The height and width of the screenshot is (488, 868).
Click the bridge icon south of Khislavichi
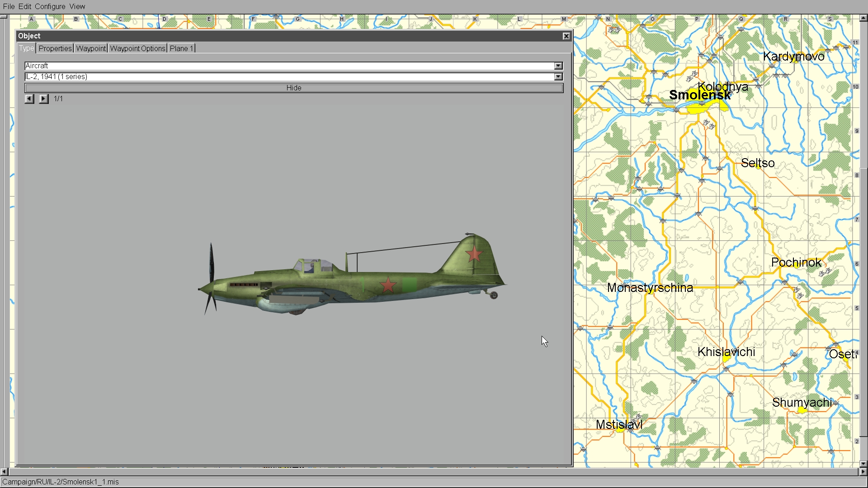[726, 369]
